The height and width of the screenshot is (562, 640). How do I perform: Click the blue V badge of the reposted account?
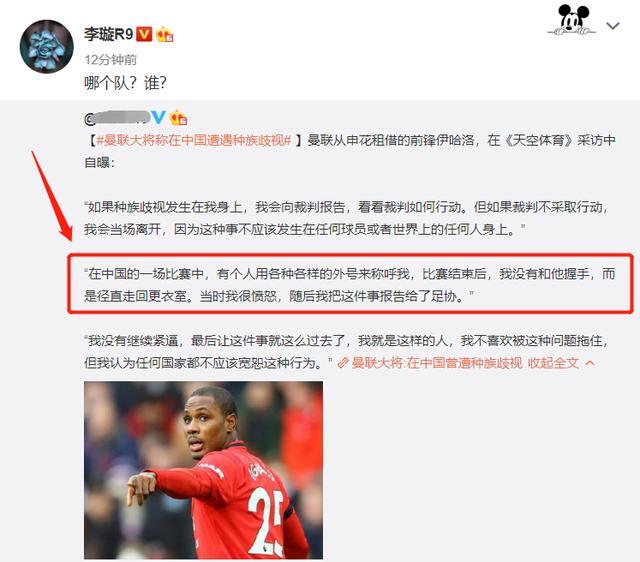pos(158,118)
